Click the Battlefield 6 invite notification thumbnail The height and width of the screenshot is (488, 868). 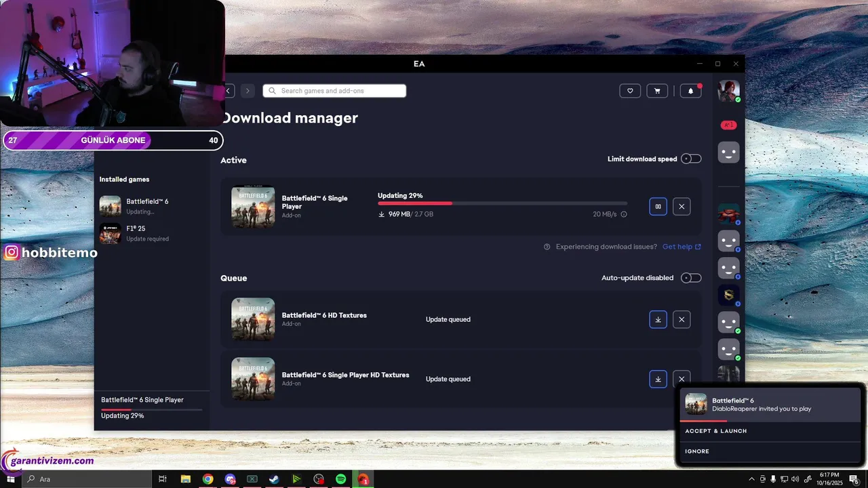coord(696,404)
